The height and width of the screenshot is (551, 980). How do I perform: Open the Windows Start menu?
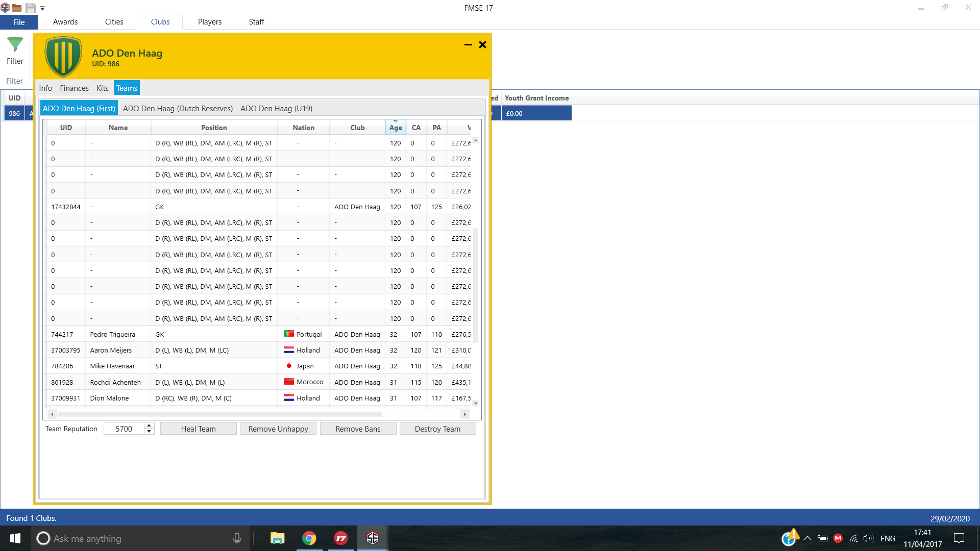coord(15,538)
